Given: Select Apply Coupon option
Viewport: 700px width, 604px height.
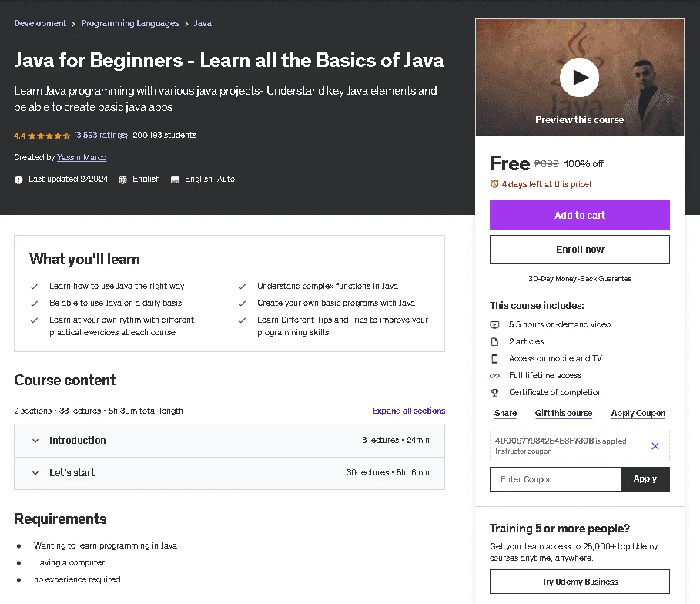Looking at the screenshot, I should pyautogui.click(x=638, y=413).
